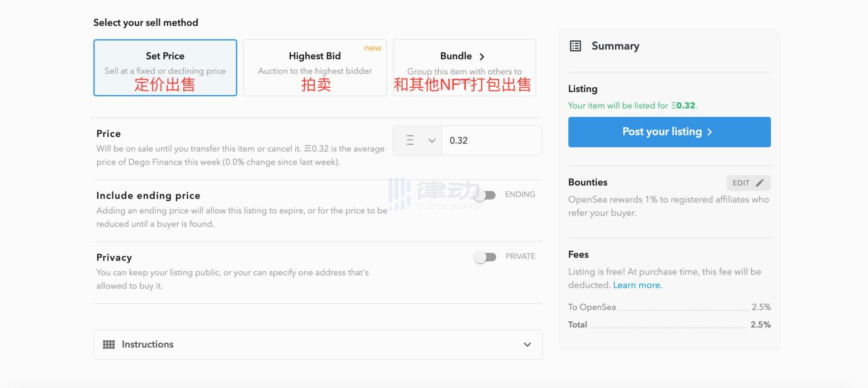The width and height of the screenshot is (868, 388).
Task: Click the pencil icon in Bounties EDIT
Action: click(x=760, y=183)
